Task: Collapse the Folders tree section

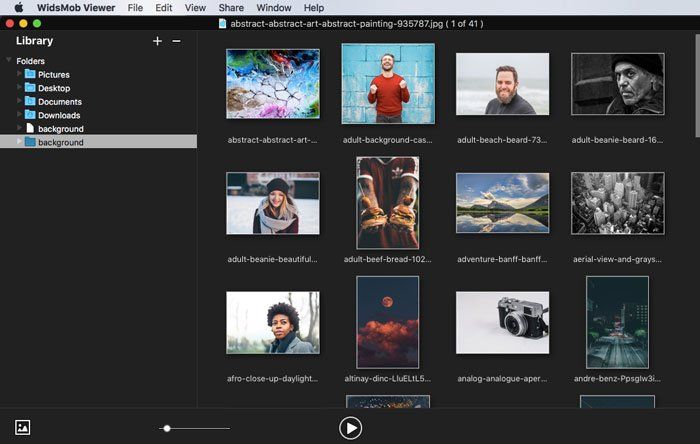Action: point(9,61)
